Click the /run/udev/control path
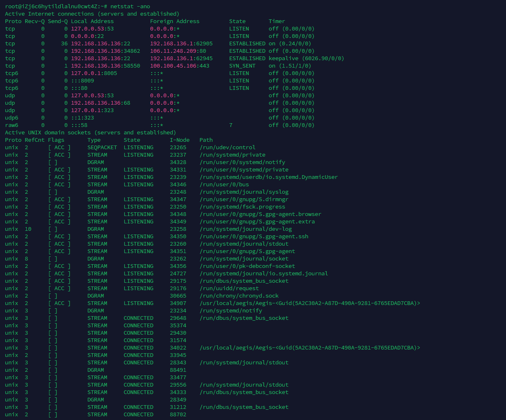506x420 pixels. pyautogui.click(x=227, y=148)
